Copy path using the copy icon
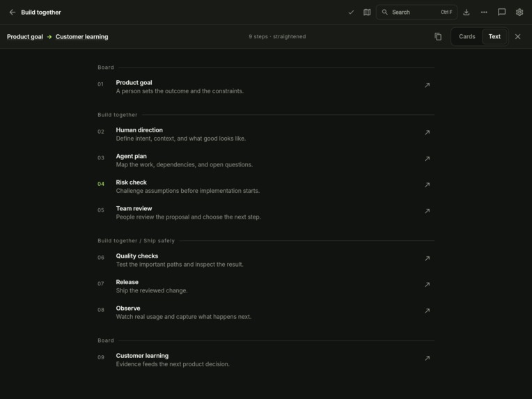 (x=438, y=36)
